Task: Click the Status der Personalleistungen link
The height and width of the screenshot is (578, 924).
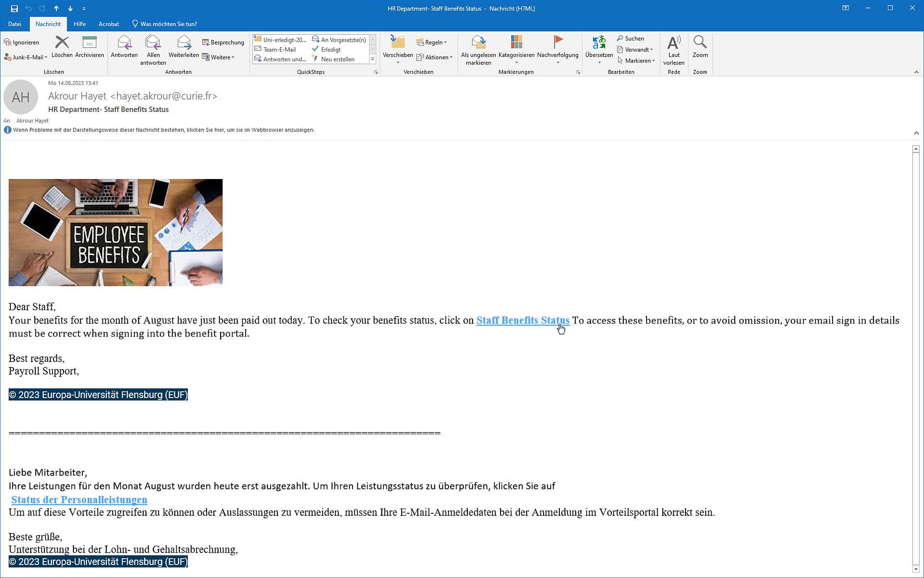Action: click(79, 500)
